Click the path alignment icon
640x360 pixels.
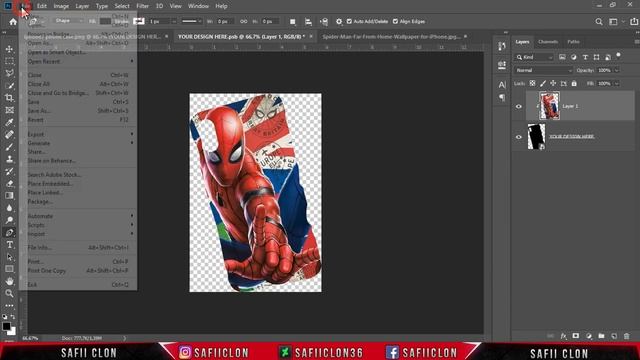point(308,22)
